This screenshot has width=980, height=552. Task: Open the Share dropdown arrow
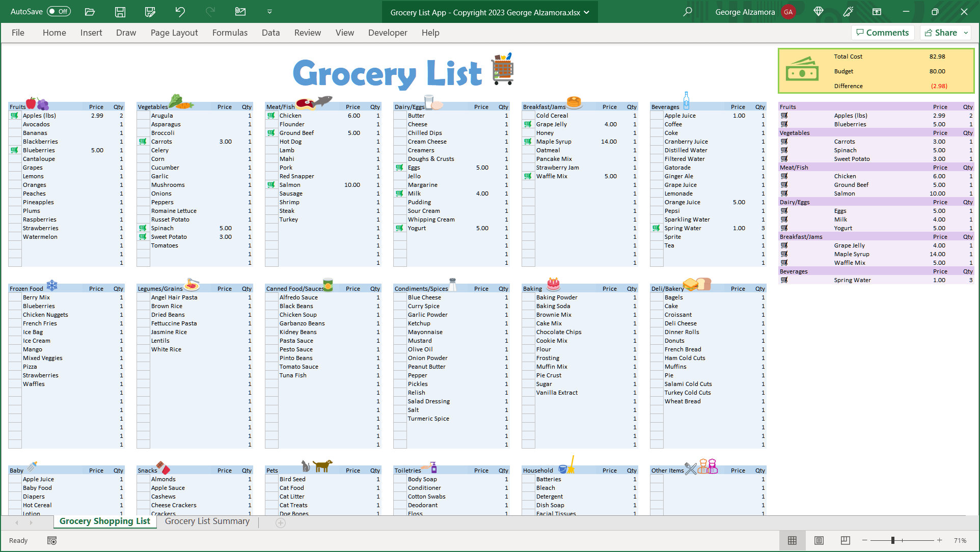965,32
